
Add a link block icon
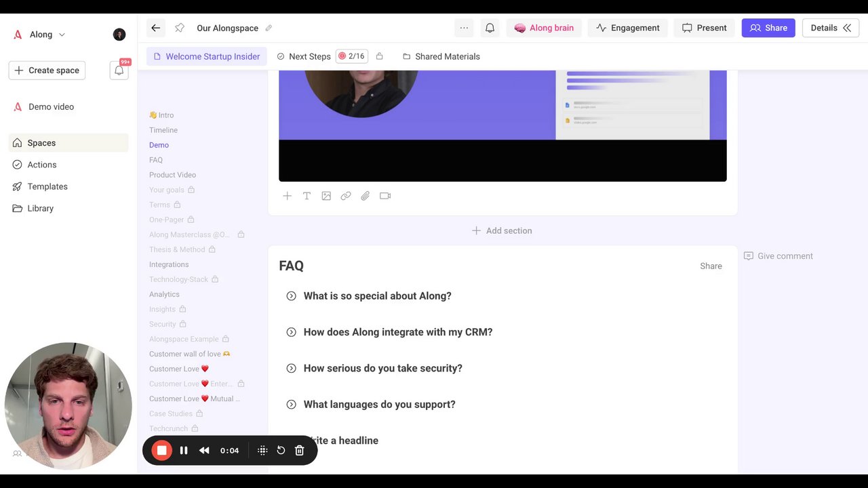tap(346, 196)
